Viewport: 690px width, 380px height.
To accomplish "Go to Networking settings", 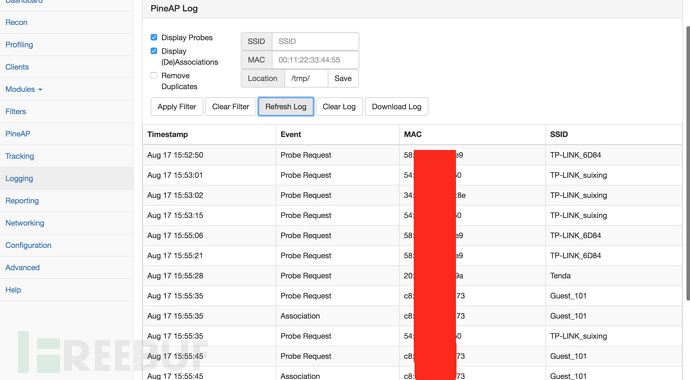I will pos(25,223).
